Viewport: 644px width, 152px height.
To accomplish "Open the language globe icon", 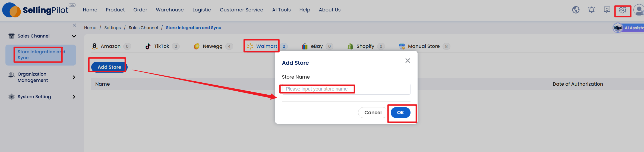I will tap(576, 10).
